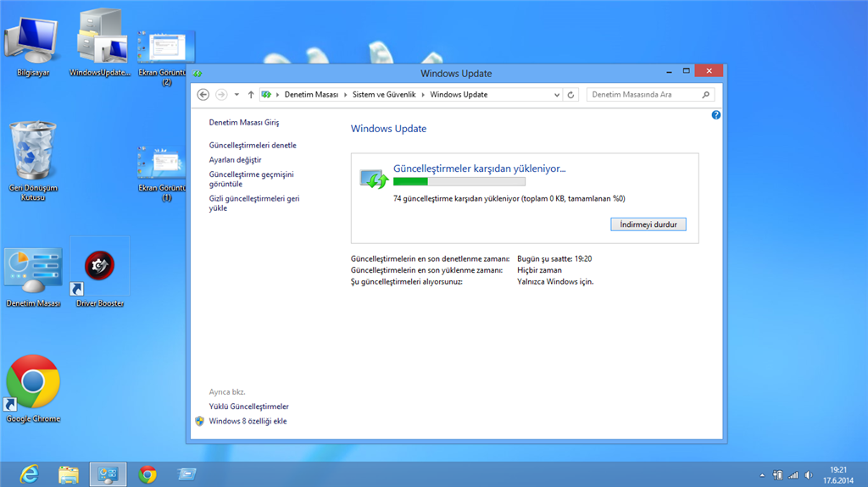Screen dimensions: 868x487
Task: Click Gizli güncelleştirmeleri geri yükle link
Action: (254, 203)
